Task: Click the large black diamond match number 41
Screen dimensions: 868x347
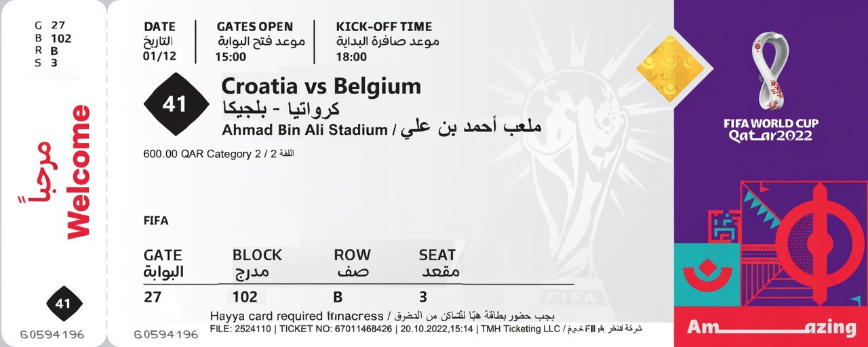Action: tap(174, 105)
